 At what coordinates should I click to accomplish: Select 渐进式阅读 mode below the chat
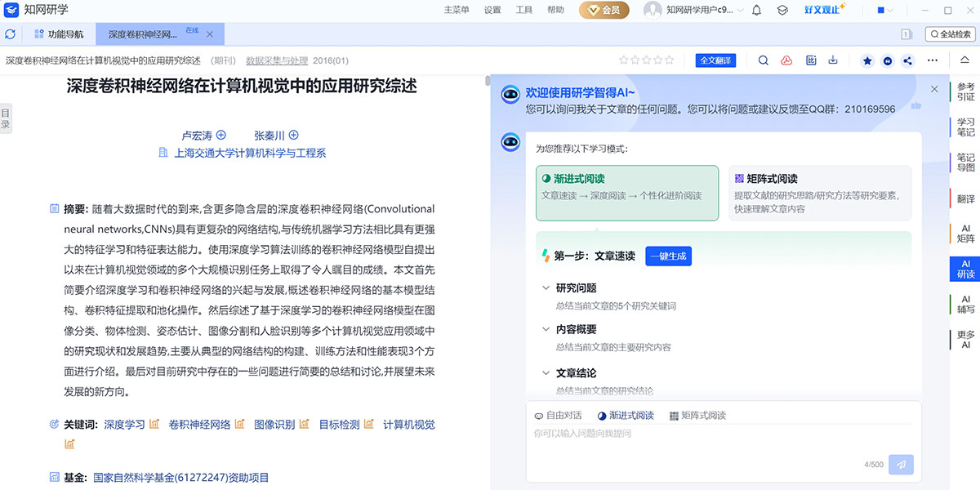tap(626, 416)
